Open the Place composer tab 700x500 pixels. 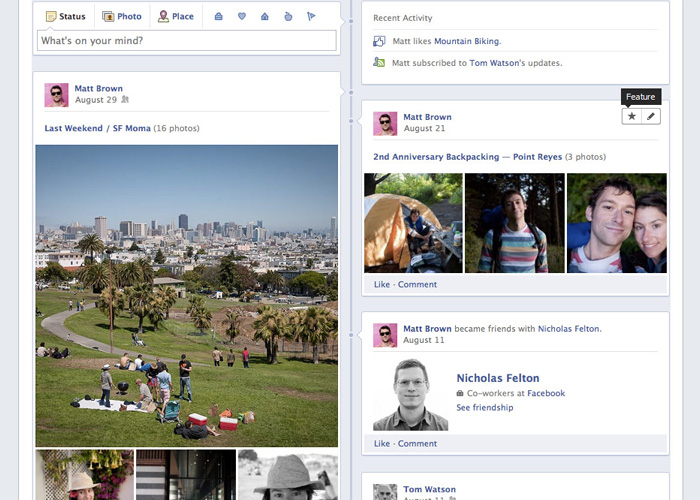(176, 17)
